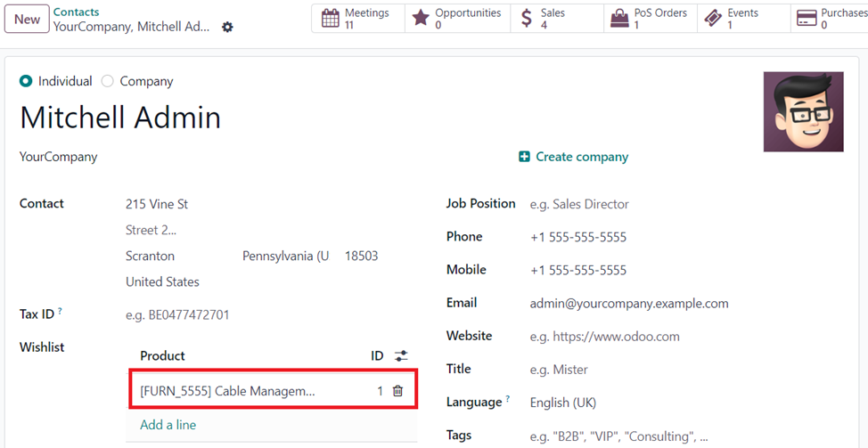The height and width of the screenshot is (448, 868).
Task: Click the Create company link
Action: tap(574, 157)
